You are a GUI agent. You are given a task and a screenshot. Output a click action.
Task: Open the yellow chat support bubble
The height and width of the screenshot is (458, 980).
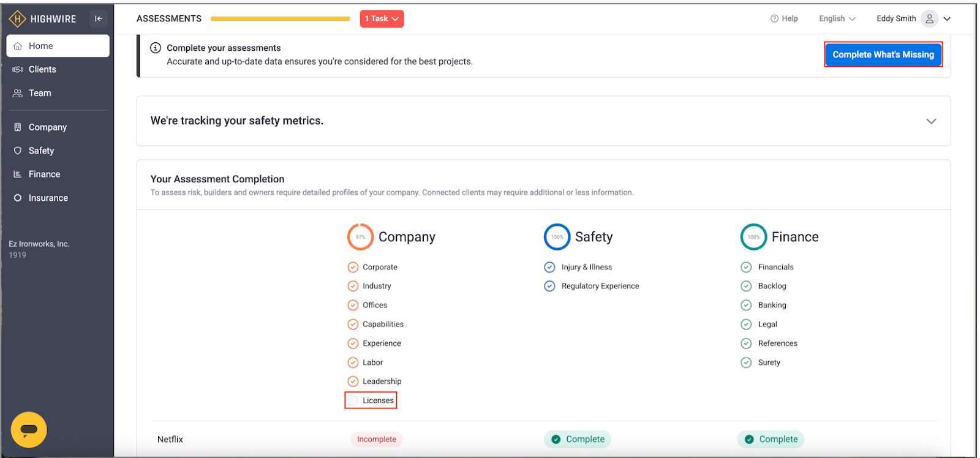point(29,430)
